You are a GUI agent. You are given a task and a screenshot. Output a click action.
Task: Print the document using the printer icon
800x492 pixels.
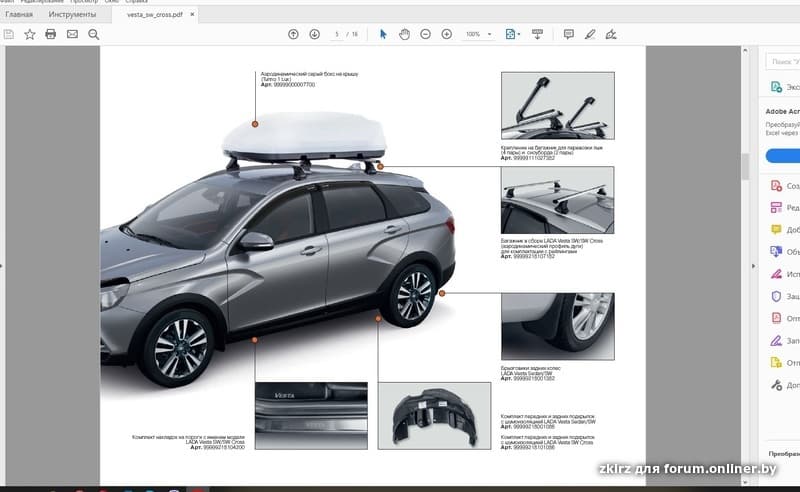point(50,34)
